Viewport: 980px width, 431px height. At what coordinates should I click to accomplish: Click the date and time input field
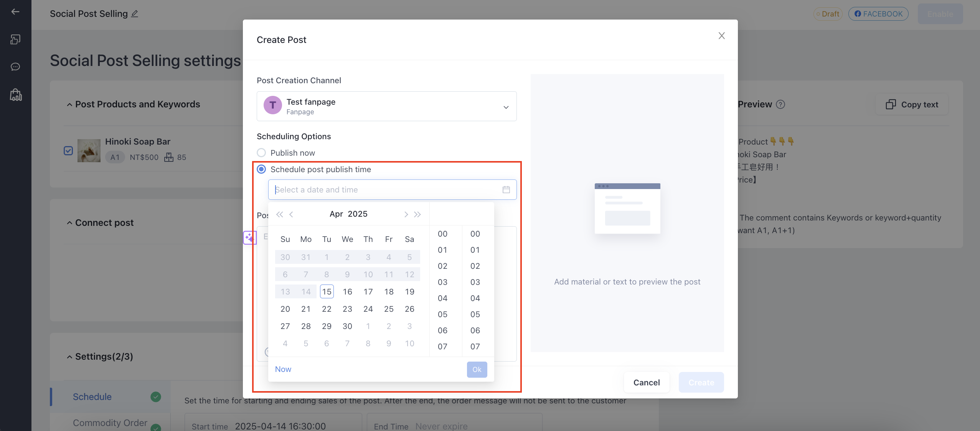click(x=392, y=190)
